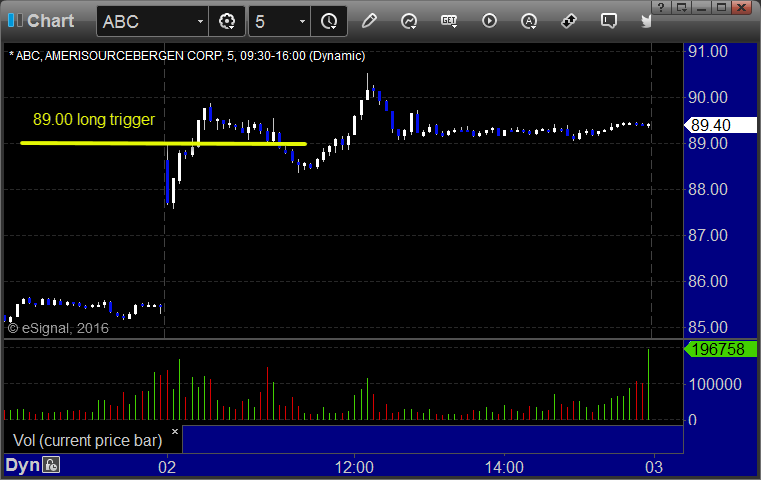The image size is (761, 480).
Task: Open symbol settings gear icon
Action: pos(227,21)
